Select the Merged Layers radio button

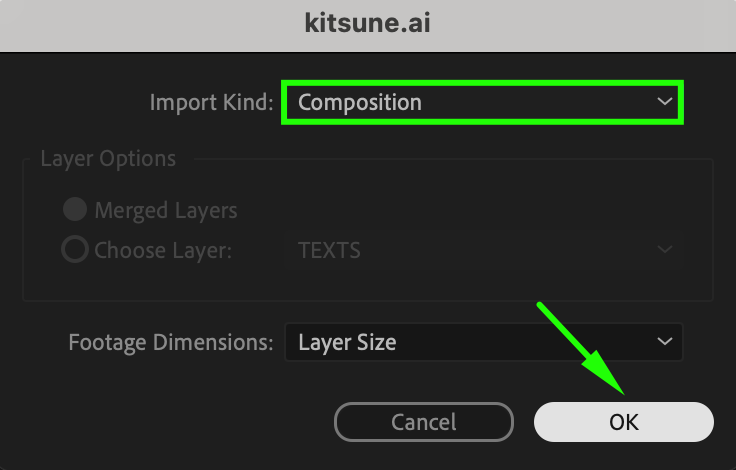click(75, 211)
